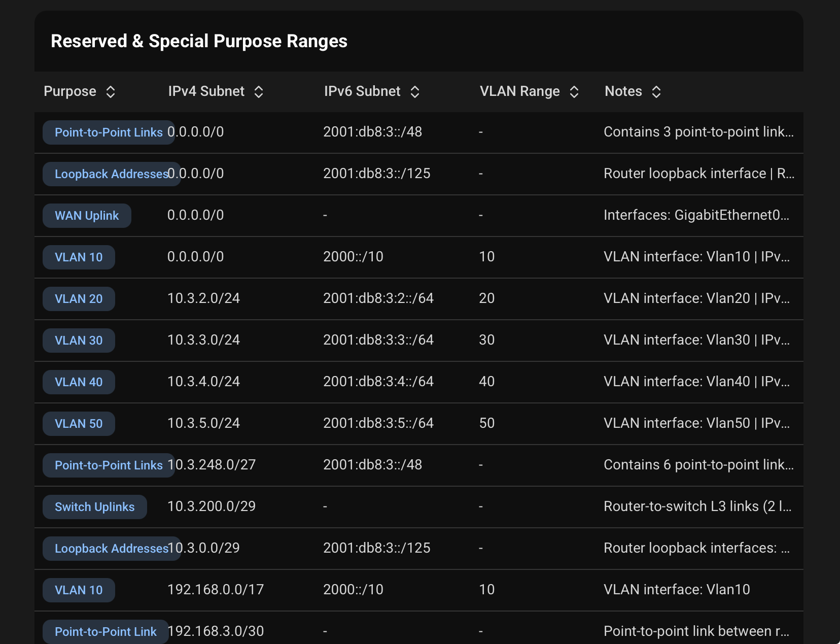Click 2001:db8:3::/48 in first row

[x=373, y=132]
